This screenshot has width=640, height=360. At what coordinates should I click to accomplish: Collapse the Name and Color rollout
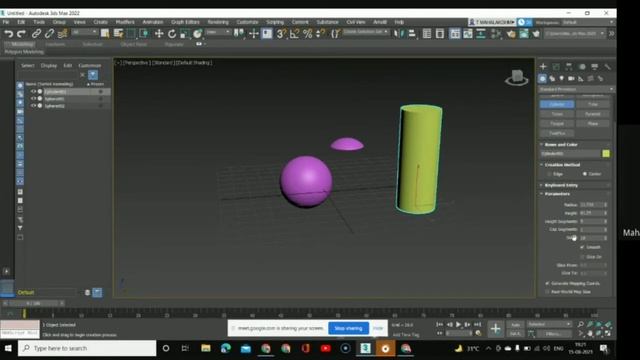[x=561, y=144]
